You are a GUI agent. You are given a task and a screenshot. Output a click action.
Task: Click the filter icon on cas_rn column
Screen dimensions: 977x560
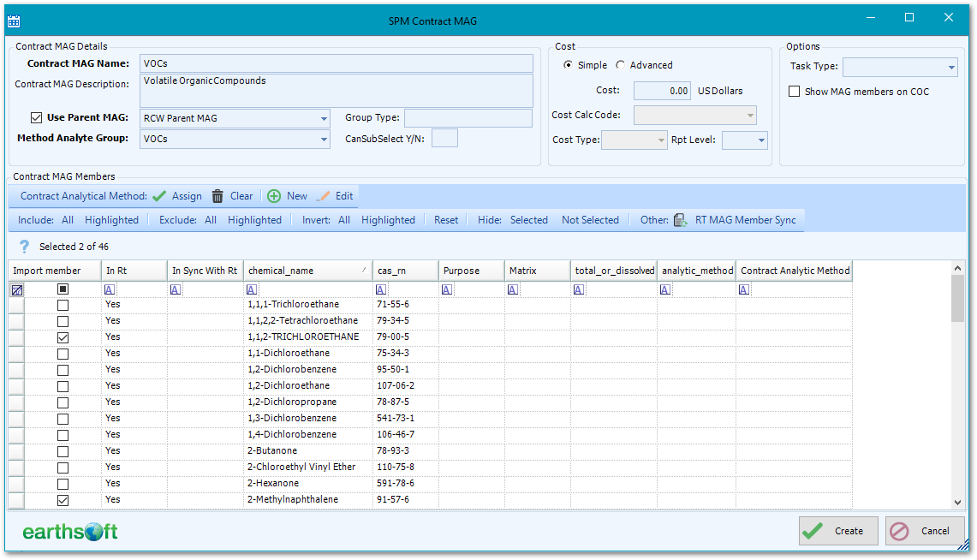(381, 289)
